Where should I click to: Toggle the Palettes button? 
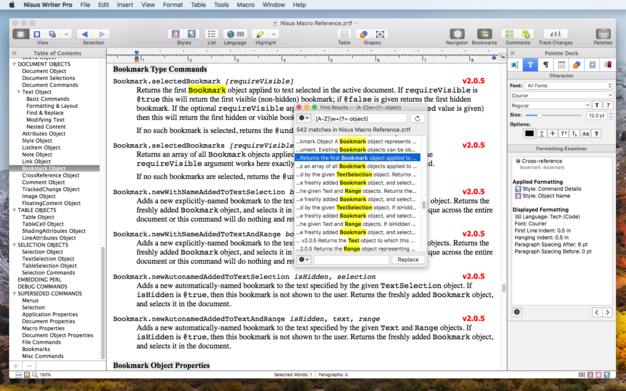(603, 34)
